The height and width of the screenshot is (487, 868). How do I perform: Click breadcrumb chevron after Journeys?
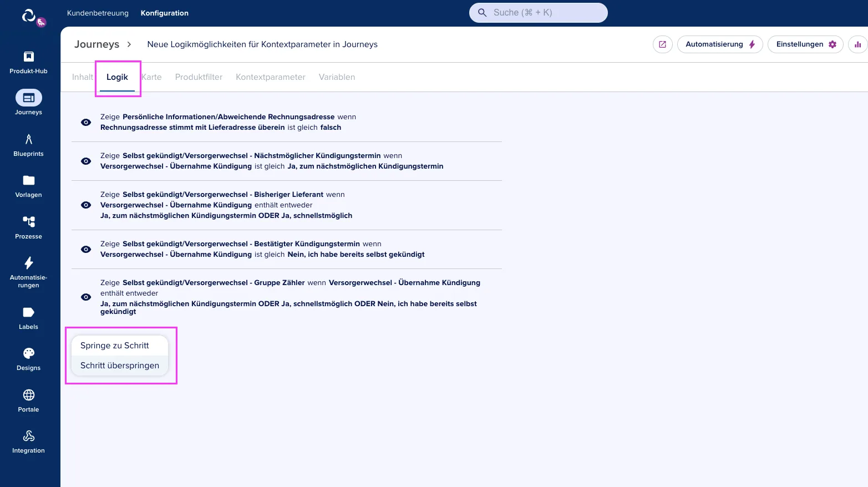(129, 44)
